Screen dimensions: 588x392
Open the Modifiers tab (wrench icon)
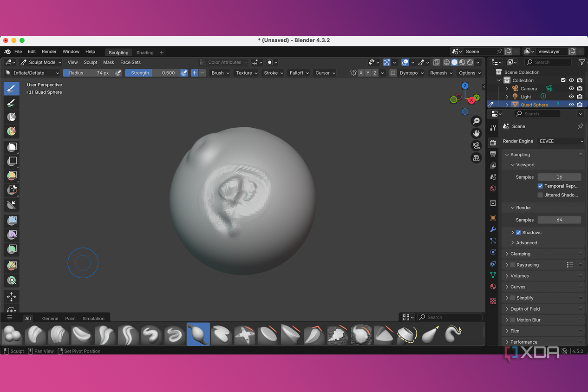coord(493,229)
